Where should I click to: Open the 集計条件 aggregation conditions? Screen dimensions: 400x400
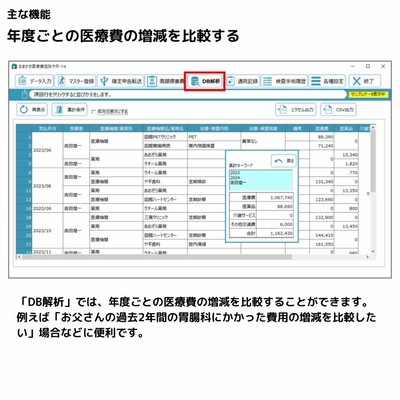pyautogui.click(x=70, y=109)
